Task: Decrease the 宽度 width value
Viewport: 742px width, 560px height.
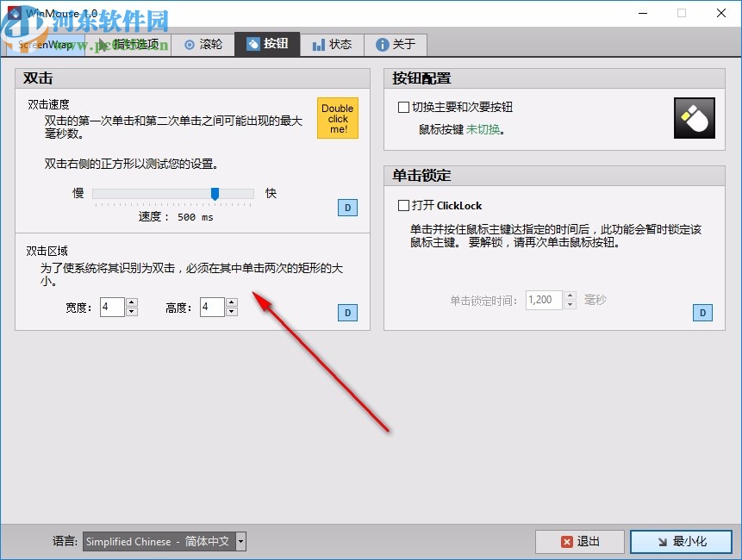Action: click(x=132, y=312)
